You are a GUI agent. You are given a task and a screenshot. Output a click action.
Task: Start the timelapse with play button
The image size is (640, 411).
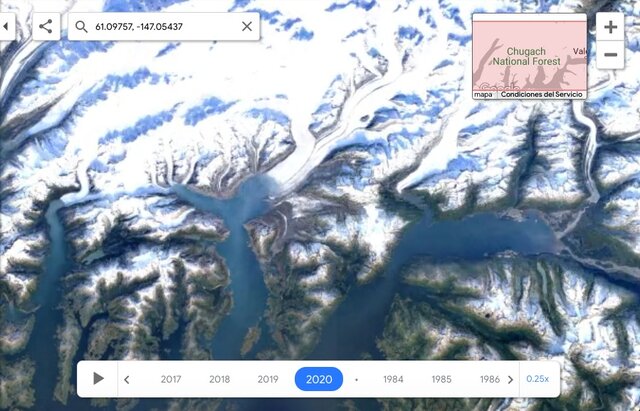[x=98, y=379]
